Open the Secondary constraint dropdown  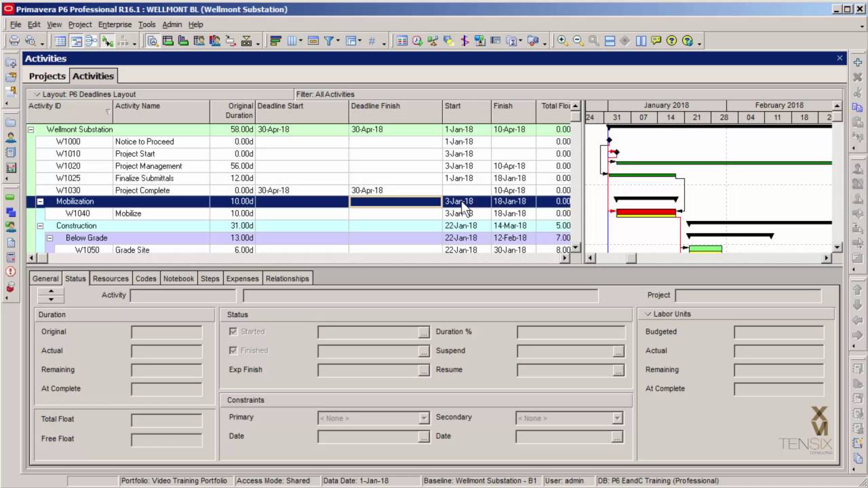click(x=617, y=418)
